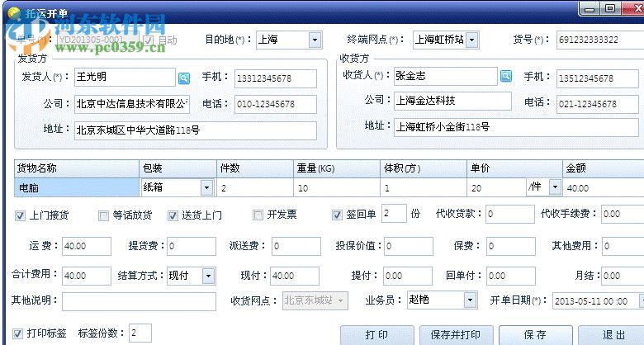
Task: Click 收货人 name field 张金志
Action: [446, 77]
